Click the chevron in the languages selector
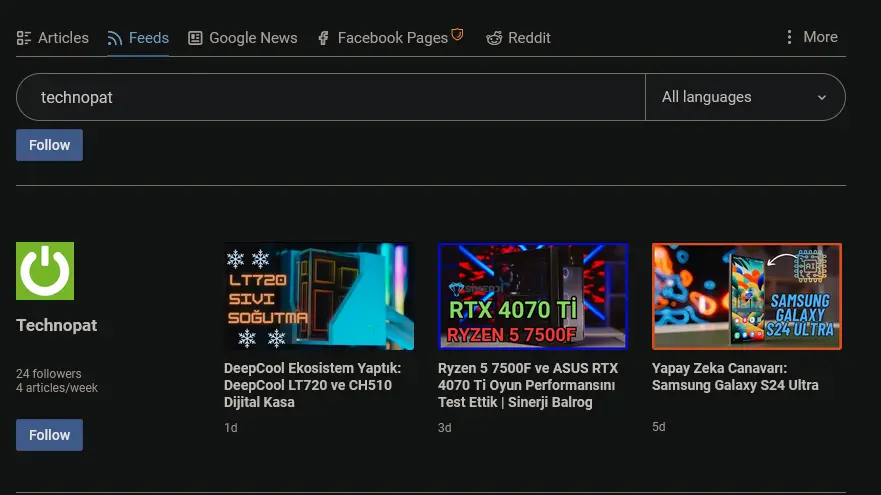This screenshot has height=495, width=881. [821, 98]
